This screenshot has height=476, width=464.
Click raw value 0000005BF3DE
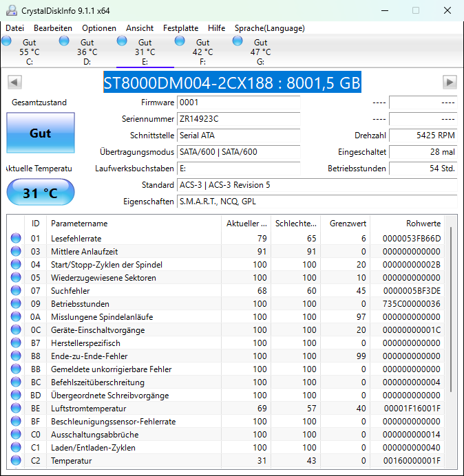pos(412,290)
